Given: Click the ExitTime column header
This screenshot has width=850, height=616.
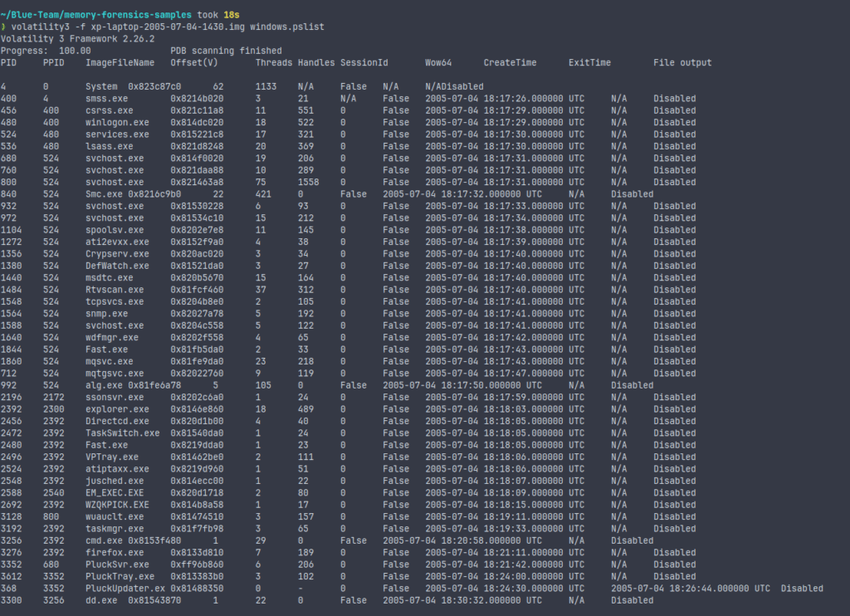Looking at the screenshot, I should pyautogui.click(x=590, y=63).
